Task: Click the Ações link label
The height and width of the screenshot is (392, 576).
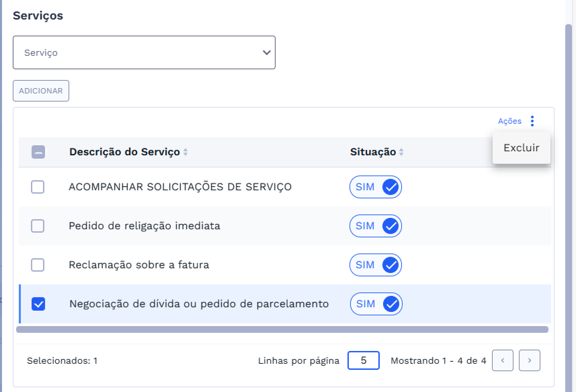Action: [x=509, y=121]
